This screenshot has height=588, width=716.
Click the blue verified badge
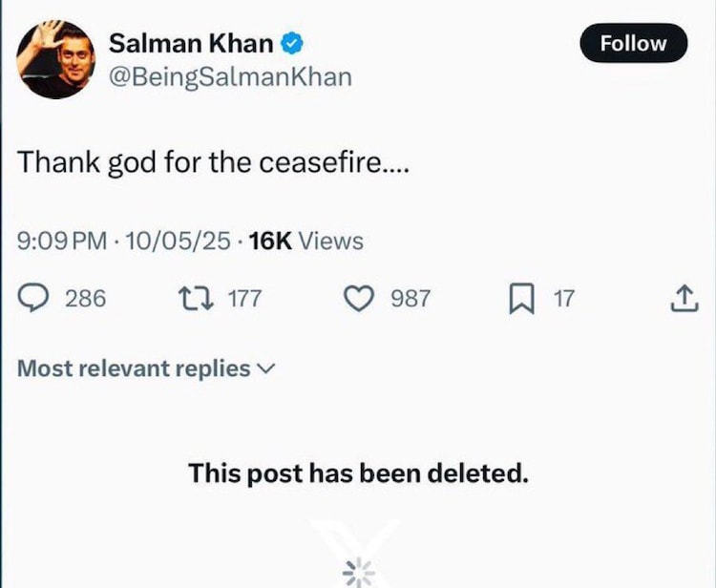click(292, 43)
